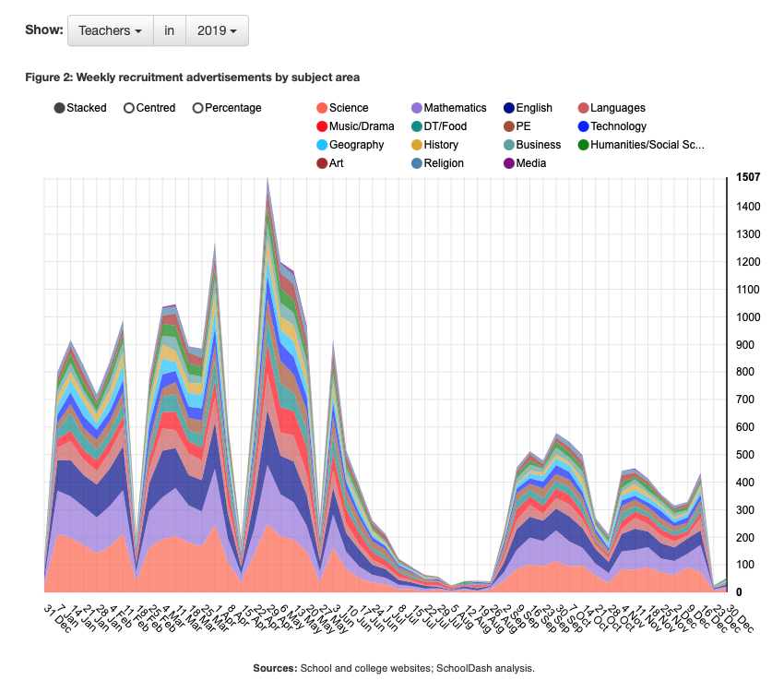
Task: Click the 31 Dec x-axis label
Action: pos(58,618)
